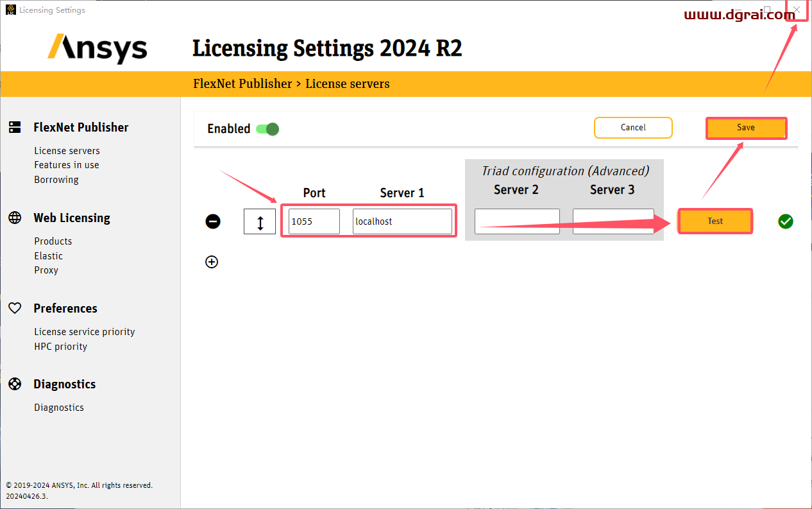Click the Diagnostics lifebuoy icon

coord(15,384)
